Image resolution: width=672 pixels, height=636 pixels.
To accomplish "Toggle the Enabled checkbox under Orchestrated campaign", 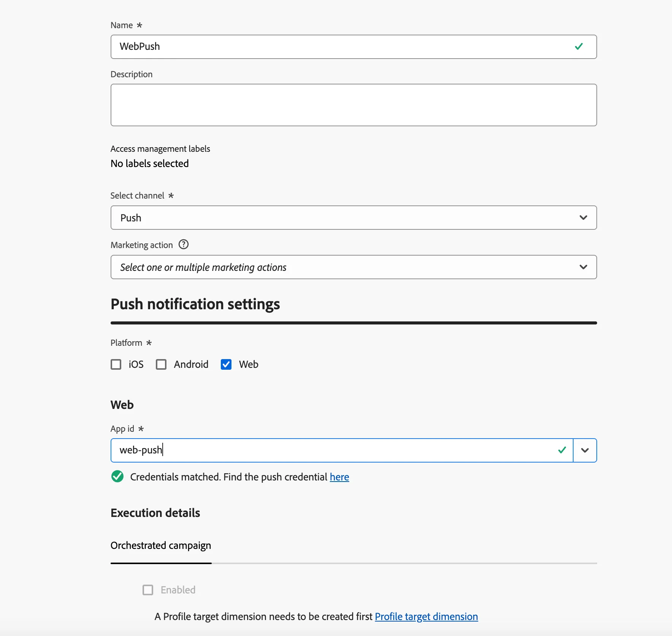I will (x=148, y=590).
